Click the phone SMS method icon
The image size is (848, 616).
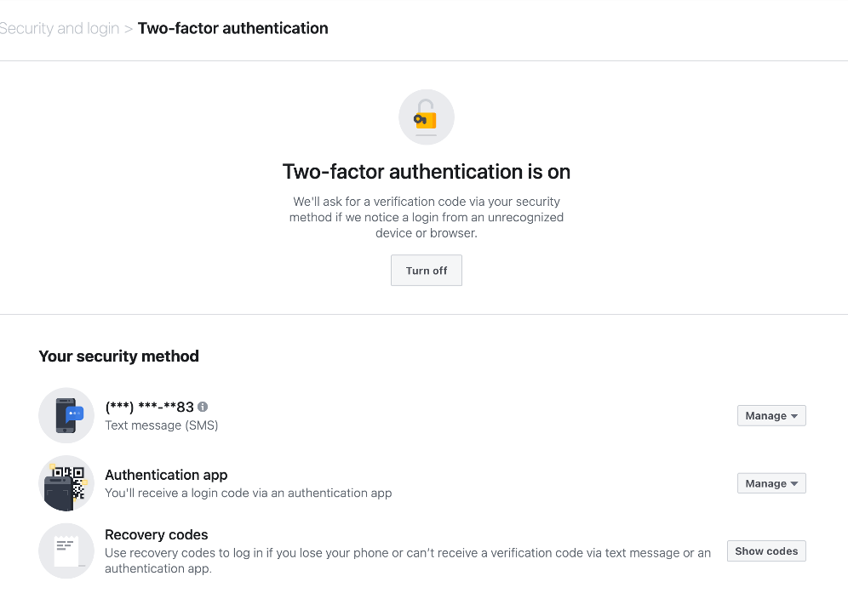coord(66,415)
